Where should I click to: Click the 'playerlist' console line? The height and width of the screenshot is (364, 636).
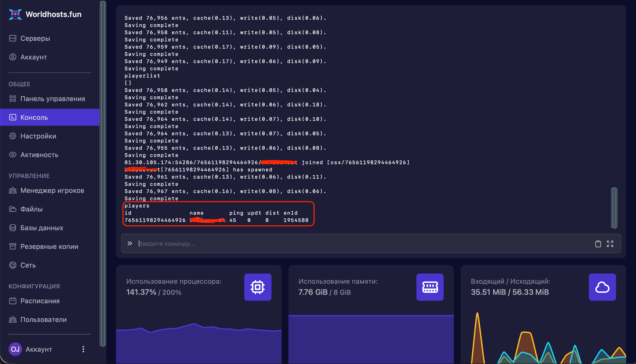[x=142, y=76]
